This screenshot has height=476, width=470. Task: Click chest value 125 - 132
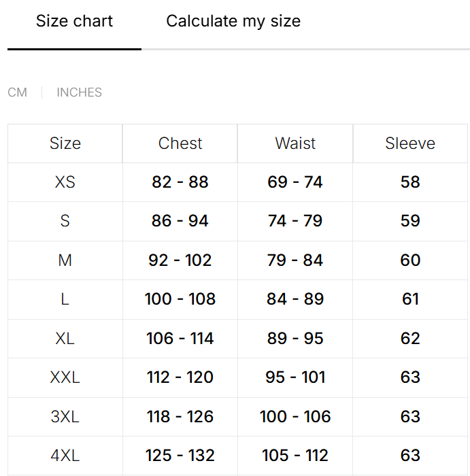pos(180,456)
